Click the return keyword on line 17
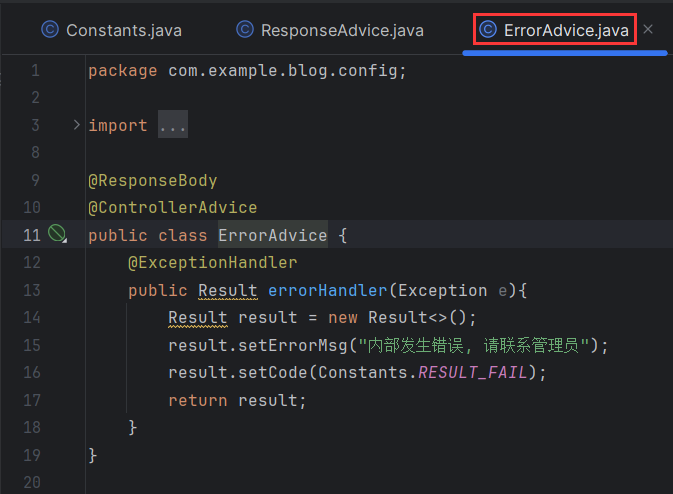This screenshot has height=494, width=673. click(197, 400)
